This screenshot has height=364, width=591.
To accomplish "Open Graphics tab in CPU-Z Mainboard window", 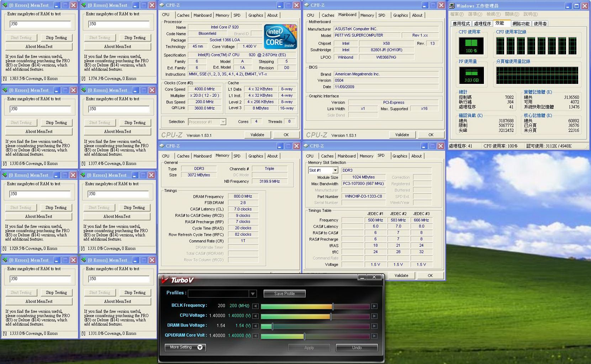I will [400, 15].
